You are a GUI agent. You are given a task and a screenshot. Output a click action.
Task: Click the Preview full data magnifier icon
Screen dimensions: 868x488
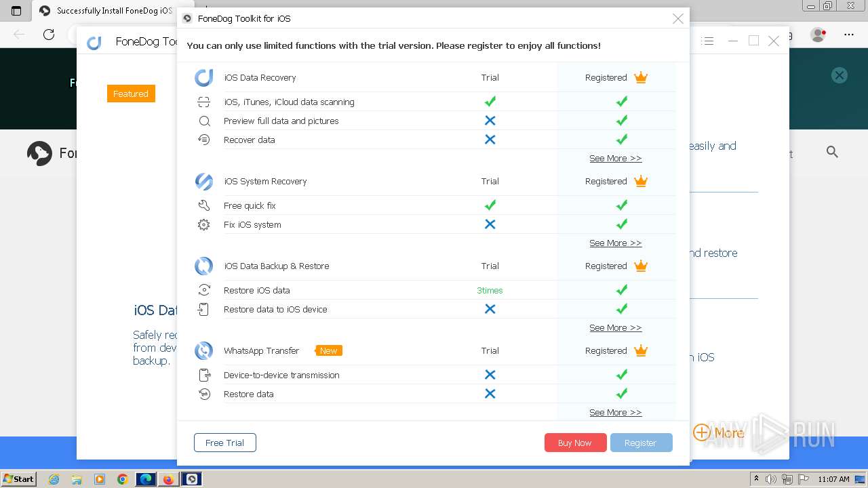click(203, 121)
